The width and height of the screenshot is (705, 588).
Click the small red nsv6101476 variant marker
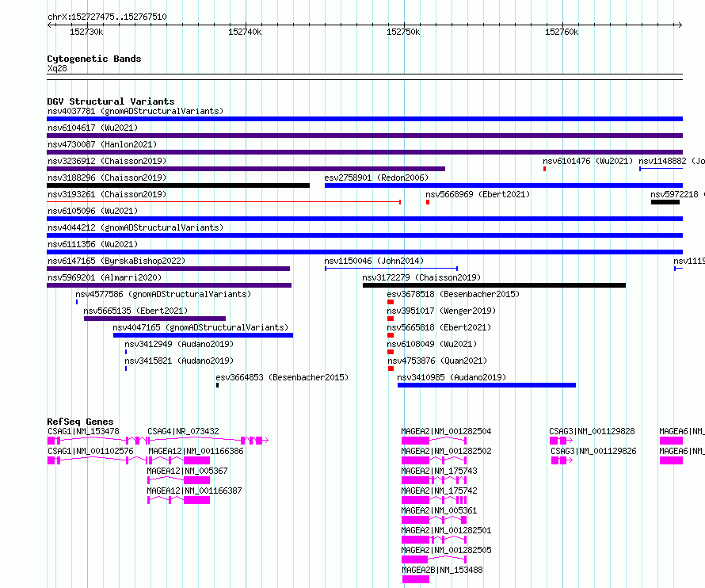(x=544, y=169)
